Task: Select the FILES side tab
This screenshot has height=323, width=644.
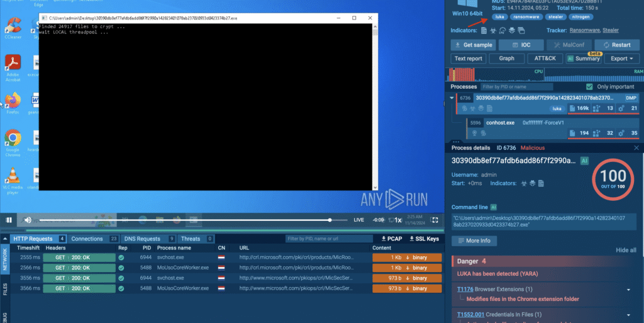Action: (5, 289)
